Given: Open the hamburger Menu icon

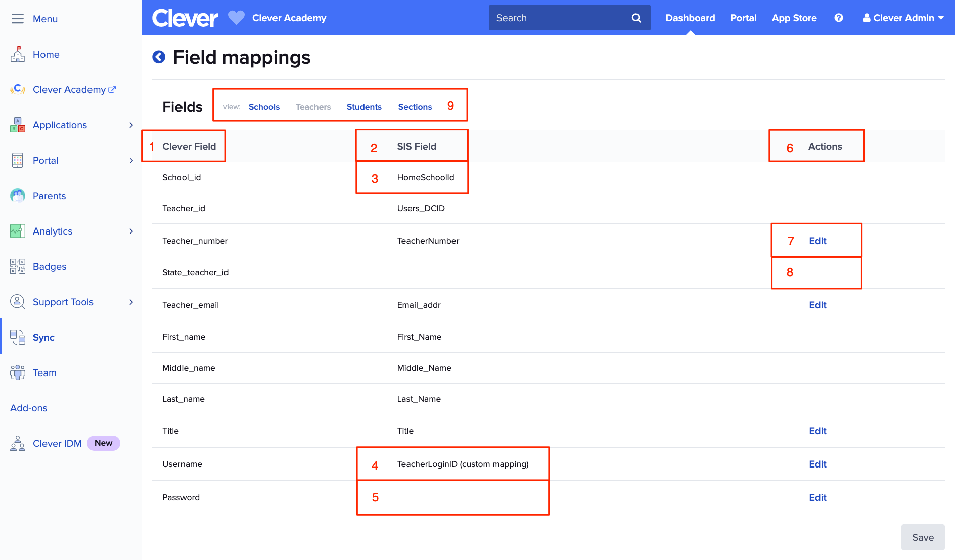Looking at the screenshot, I should [18, 18].
